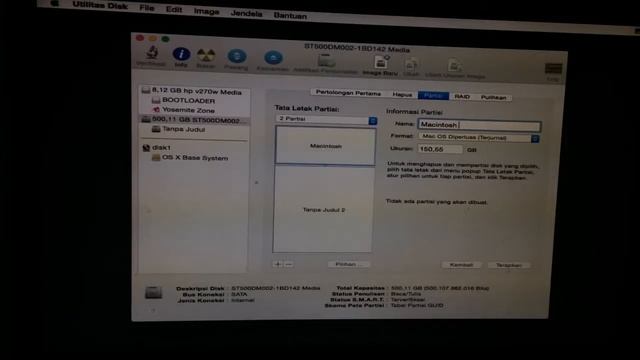Click the Verify microscope toolbar icon
This screenshot has width=640, height=360.
(152, 53)
